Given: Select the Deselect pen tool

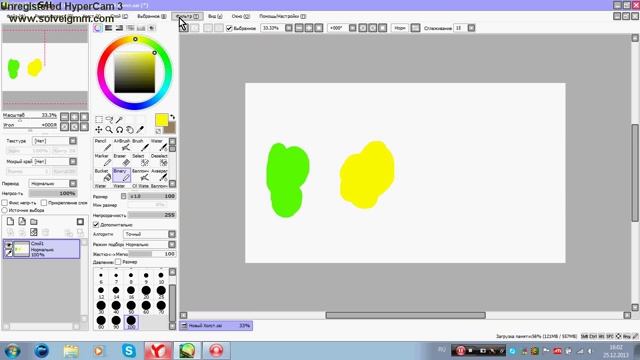Looking at the screenshot, I should (159, 160).
